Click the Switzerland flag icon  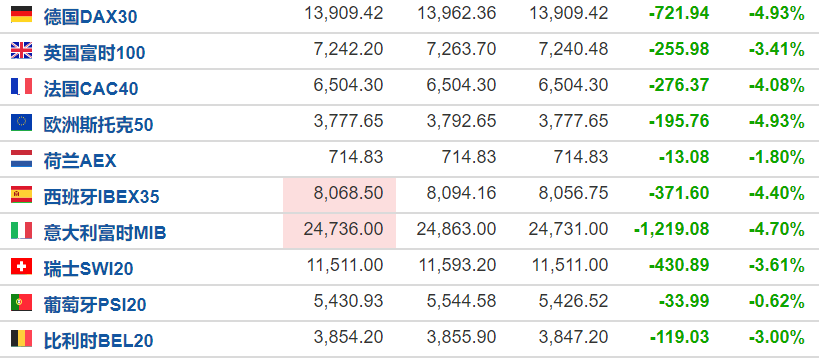click(21, 267)
